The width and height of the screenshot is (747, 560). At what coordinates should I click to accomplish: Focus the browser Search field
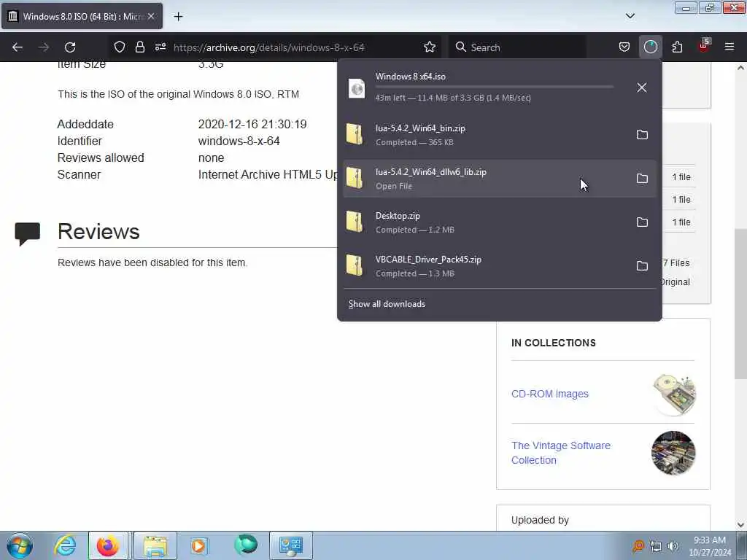click(x=517, y=47)
